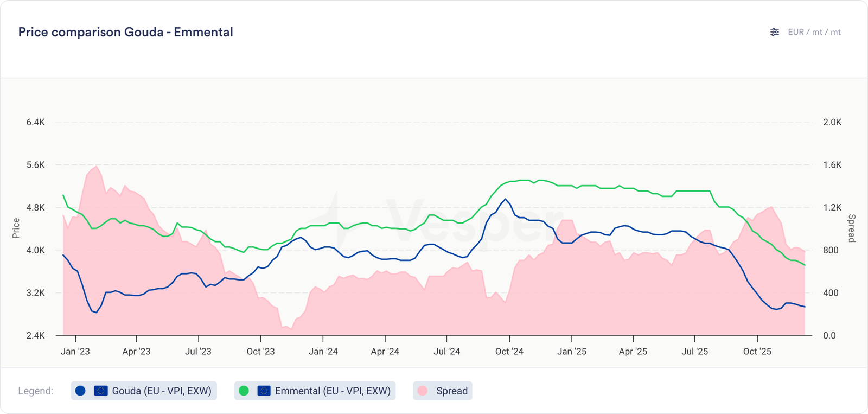Hide the Spread series via its legend label
The image size is (868, 414).
tap(451, 391)
